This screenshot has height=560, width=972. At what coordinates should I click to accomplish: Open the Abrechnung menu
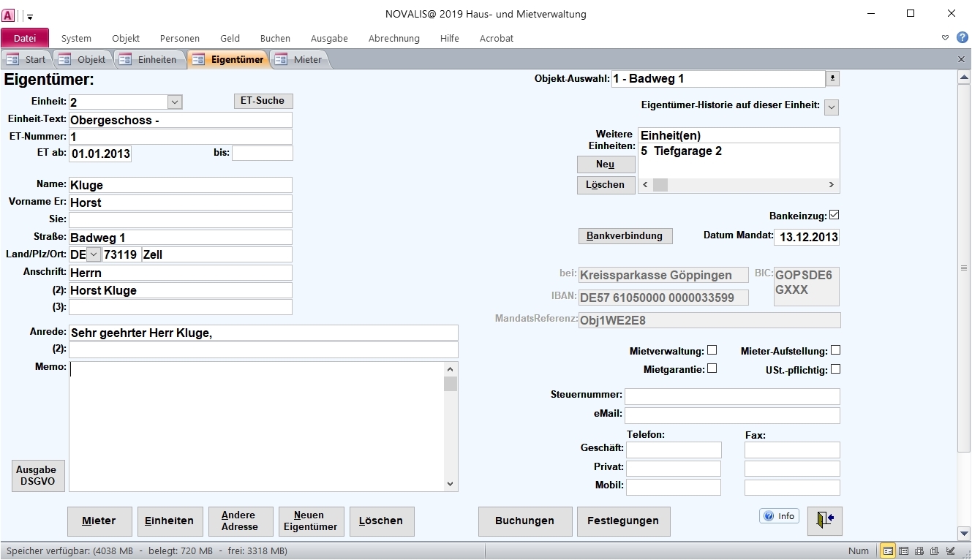394,38
